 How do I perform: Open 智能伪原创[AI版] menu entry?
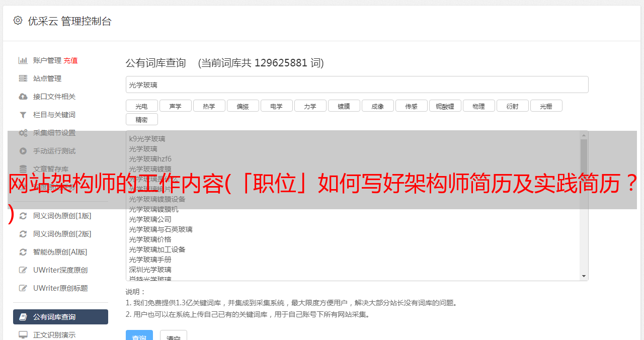coord(60,252)
